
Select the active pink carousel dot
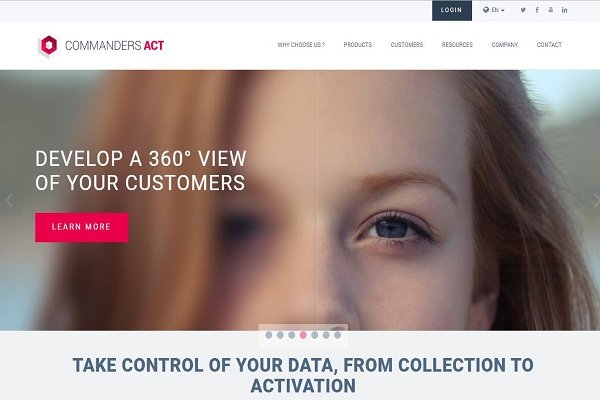pos(303,335)
